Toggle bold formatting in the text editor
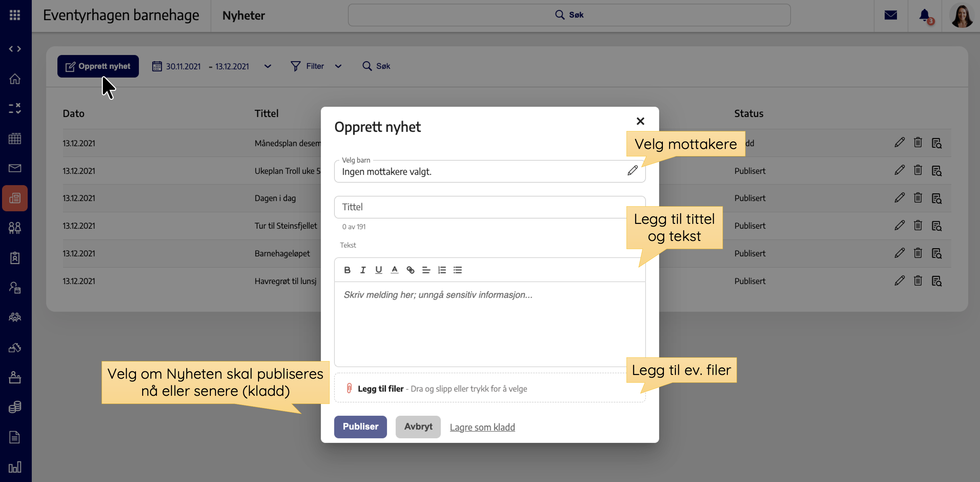Viewport: 980px width, 482px height. 347,270
